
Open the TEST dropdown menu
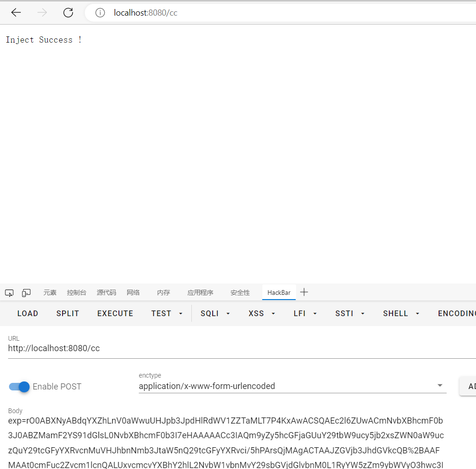pos(167,313)
